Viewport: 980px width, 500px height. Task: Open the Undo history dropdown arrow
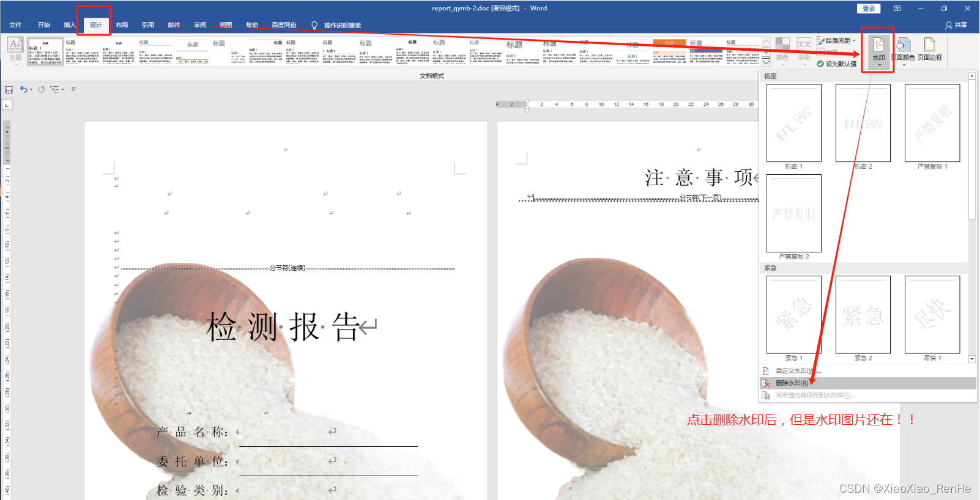pos(31,90)
